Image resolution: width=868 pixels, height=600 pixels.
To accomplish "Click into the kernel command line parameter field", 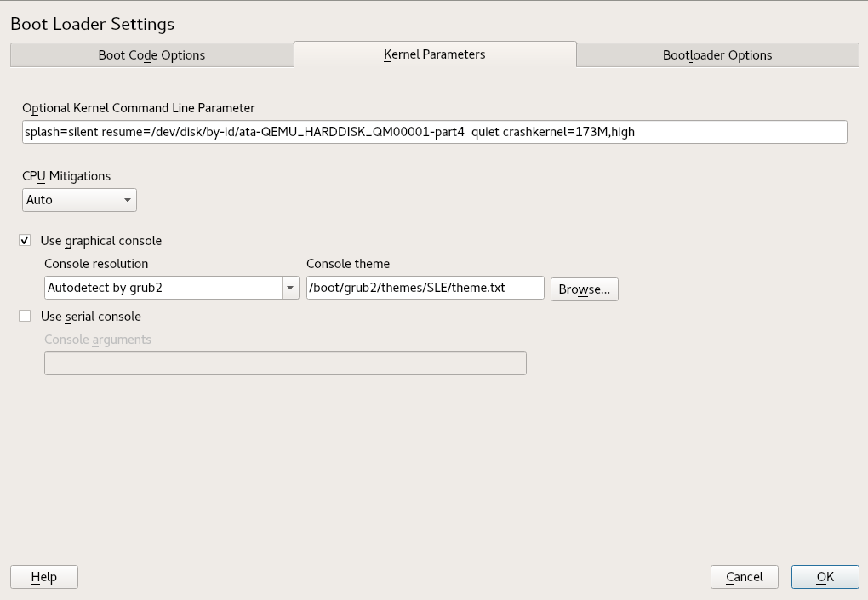I will click(x=434, y=132).
